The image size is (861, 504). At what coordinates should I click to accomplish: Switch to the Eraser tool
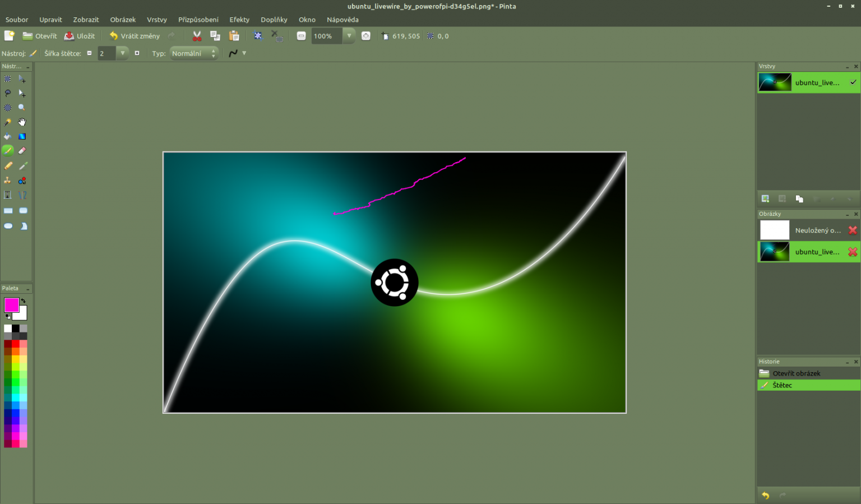click(x=22, y=150)
